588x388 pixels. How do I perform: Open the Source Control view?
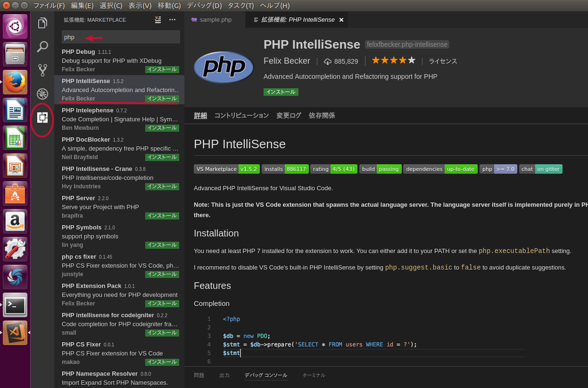42,70
